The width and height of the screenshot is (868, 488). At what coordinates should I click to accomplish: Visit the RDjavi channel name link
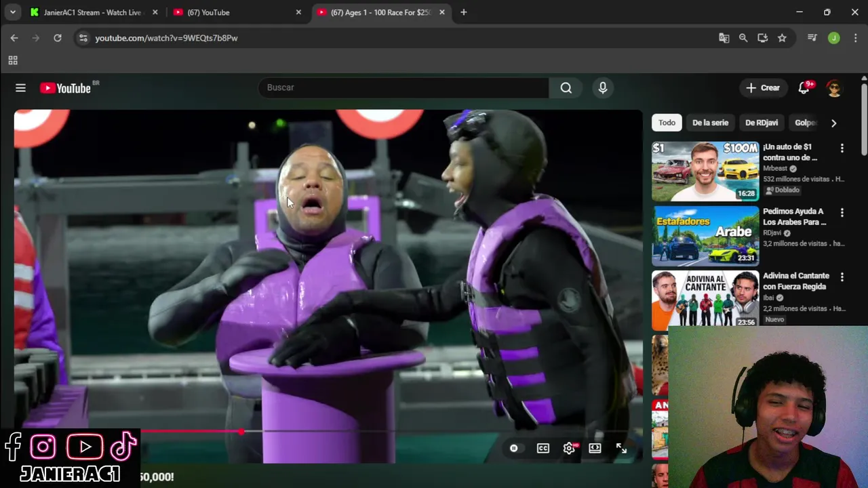(x=773, y=232)
